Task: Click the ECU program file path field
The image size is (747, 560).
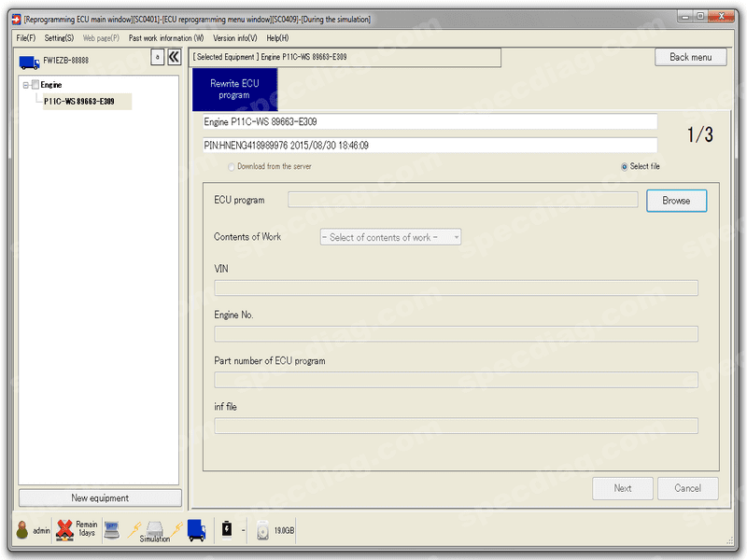Action: point(462,200)
